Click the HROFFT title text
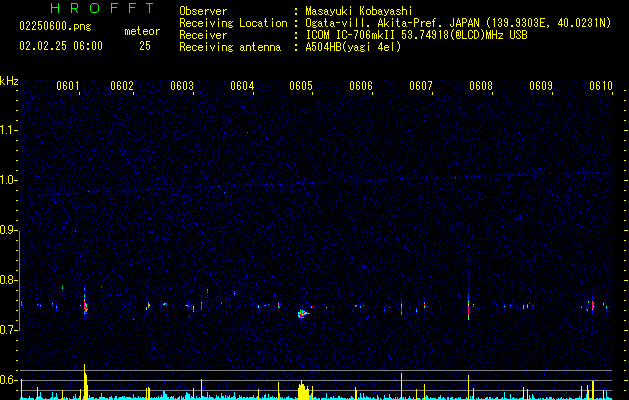The height and width of the screenshot is (400, 629). point(102,8)
